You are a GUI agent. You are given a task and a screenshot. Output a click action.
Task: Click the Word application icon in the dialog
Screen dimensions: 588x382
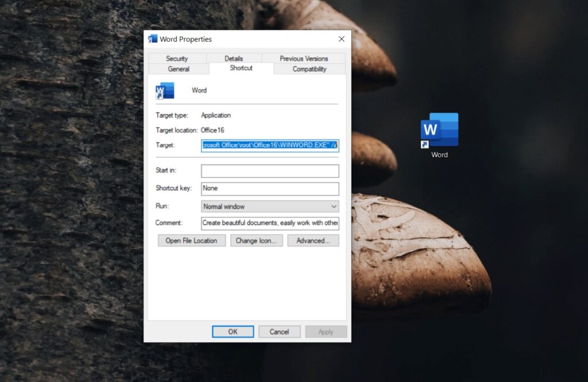point(165,90)
